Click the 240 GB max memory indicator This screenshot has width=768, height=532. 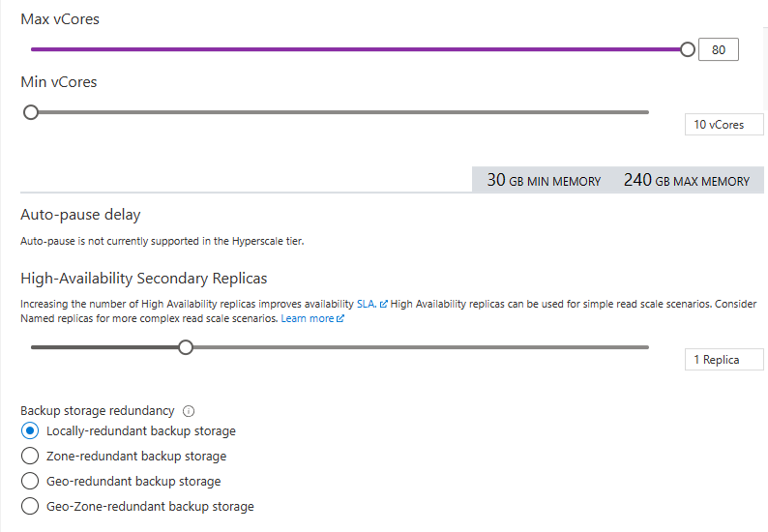click(686, 181)
